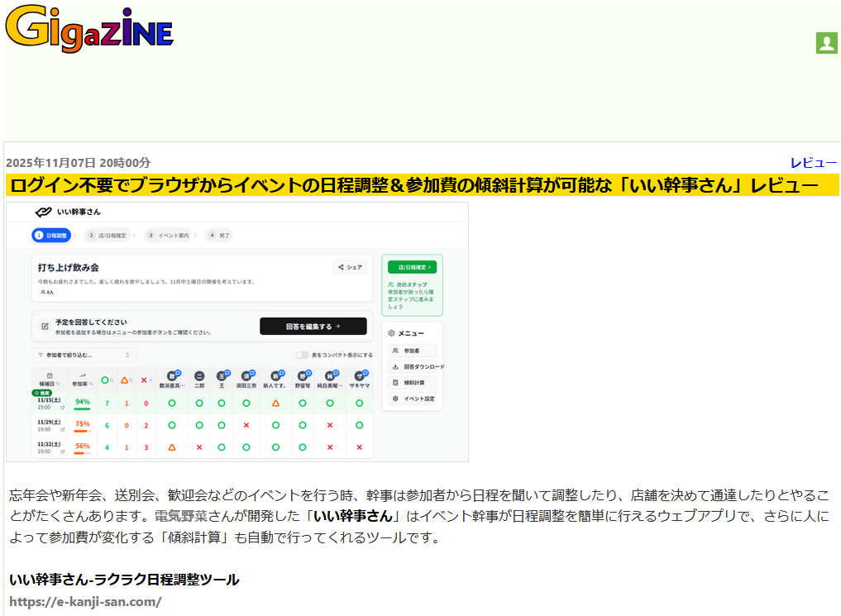This screenshot has height=616, width=841.
Task: Open the 参加者で絞り込む filter dropdown
Action: pyautogui.click(x=84, y=355)
